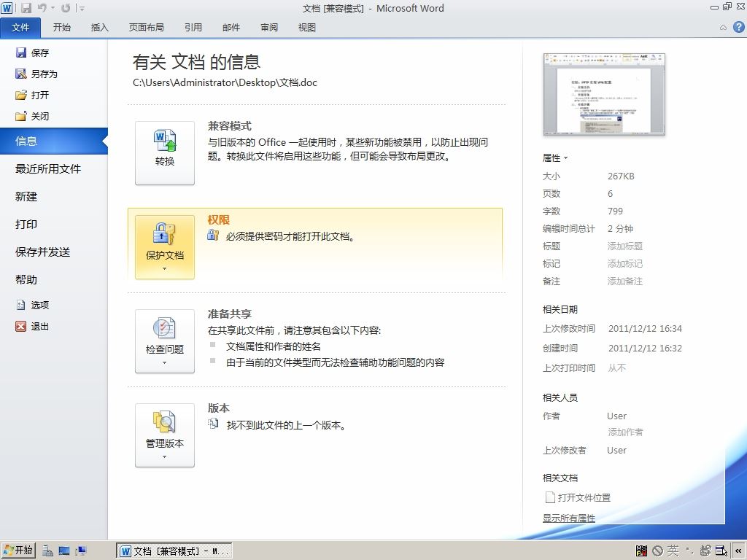Image resolution: width=747 pixels, height=560 pixels.
Task: Expand the 属性 properties dropdown
Action: (x=555, y=157)
